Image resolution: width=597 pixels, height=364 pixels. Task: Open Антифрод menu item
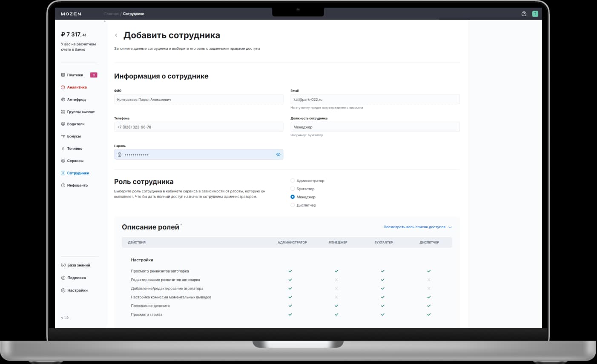[x=76, y=100]
